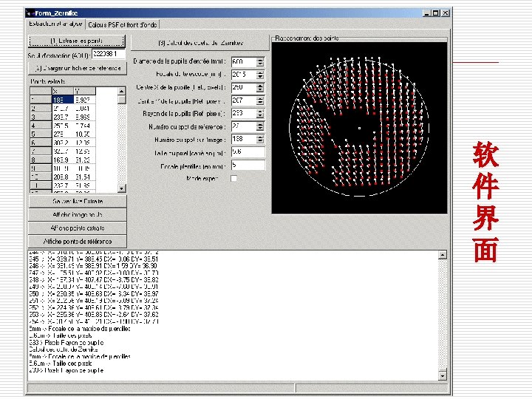Viewport: 532px width, 399px height.
Task: Increase the Numéro du spot sur l'image value
Action: pyautogui.click(x=260, y=137)
